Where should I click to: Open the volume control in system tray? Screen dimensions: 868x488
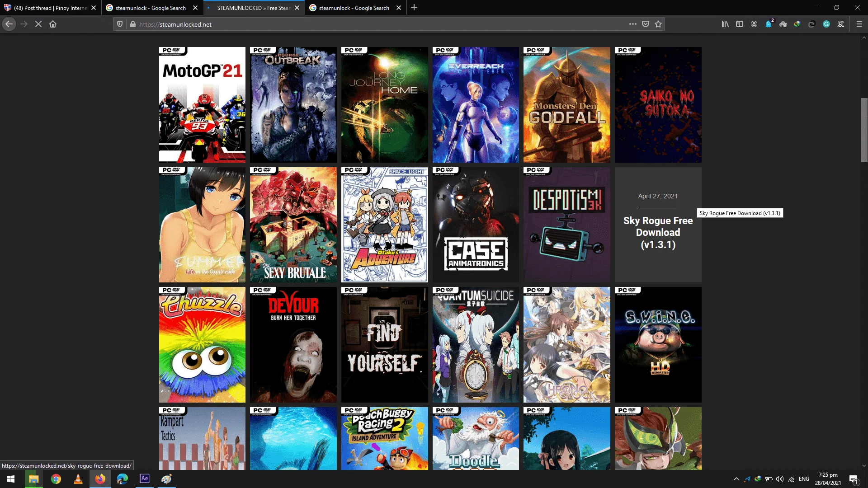pyautogui.click(x=780, y=479)
